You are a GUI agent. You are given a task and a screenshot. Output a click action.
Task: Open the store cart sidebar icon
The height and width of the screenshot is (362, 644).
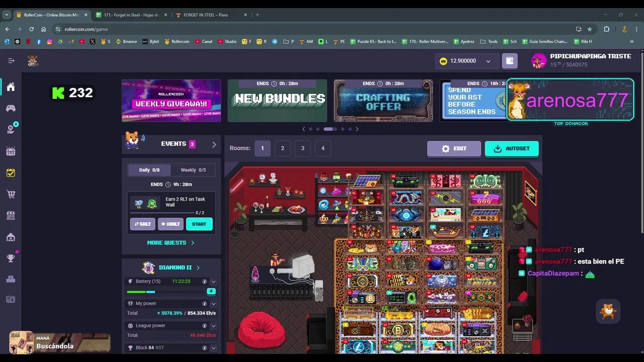tap(11, 194)
